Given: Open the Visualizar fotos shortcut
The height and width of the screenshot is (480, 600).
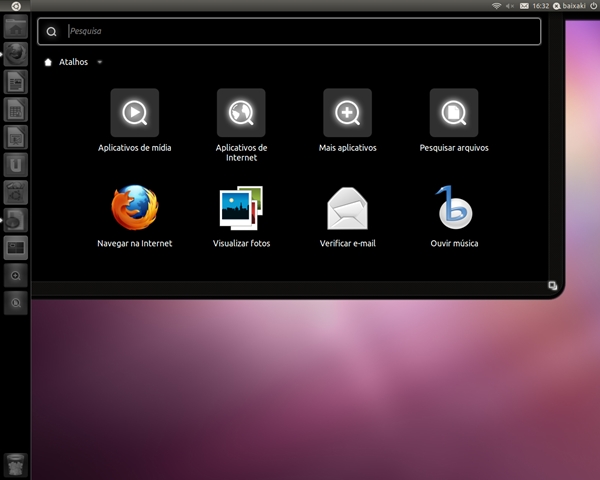Looking at the screenshot, I should (x=241, y=209).
